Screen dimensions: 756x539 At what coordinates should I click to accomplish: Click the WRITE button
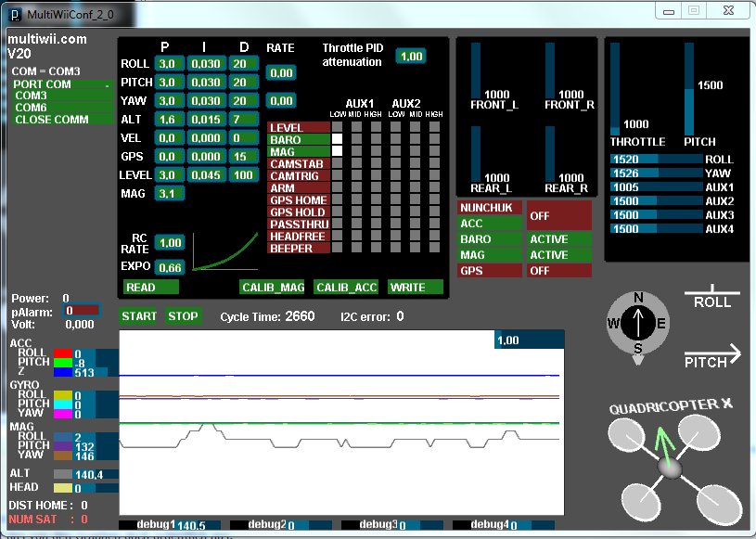pyautogui.click(x=416, y=287)
